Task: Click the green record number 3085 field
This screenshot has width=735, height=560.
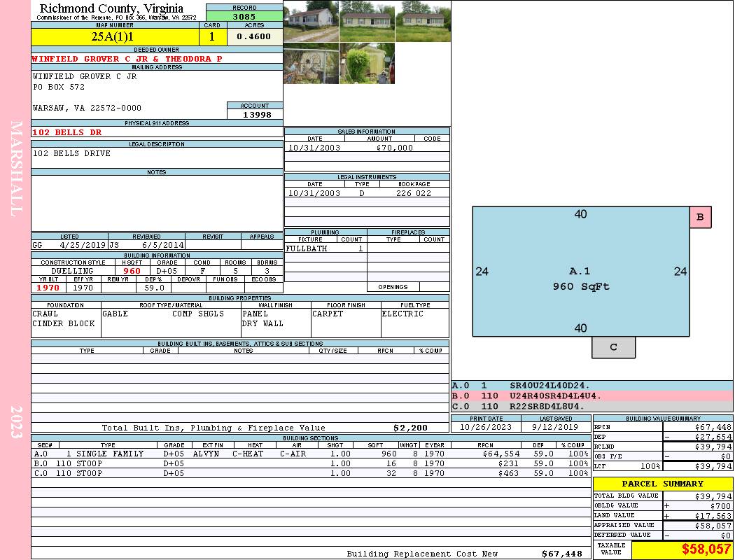Action: pos(244,16)
